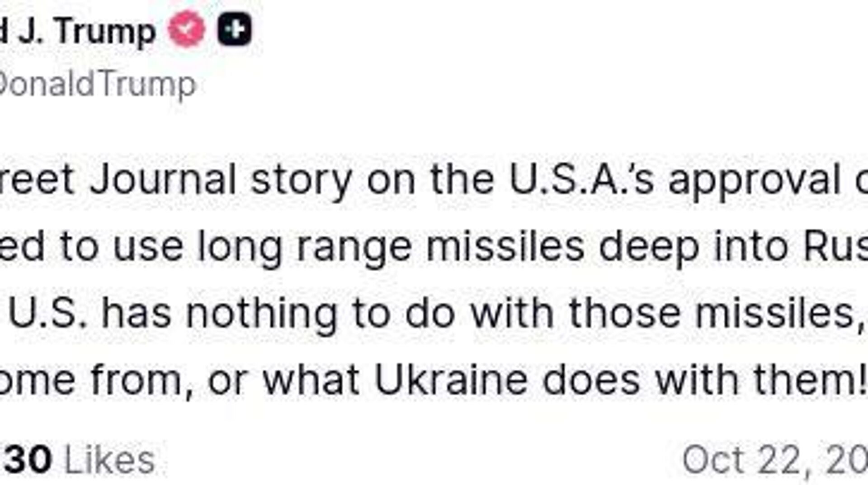Screen dimensions: 868x485
Task: Open the Oct 22 post timestamp
Action: tap(774, 460)
